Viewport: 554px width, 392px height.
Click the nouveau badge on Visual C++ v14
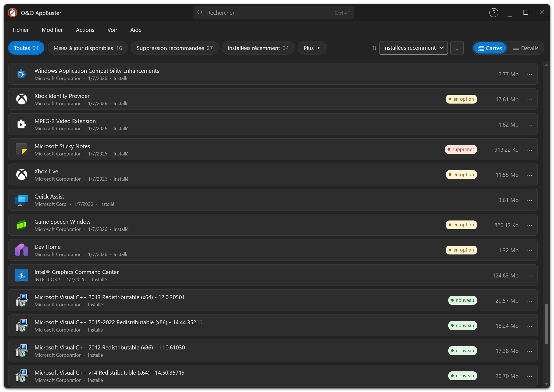pos(463,376)
